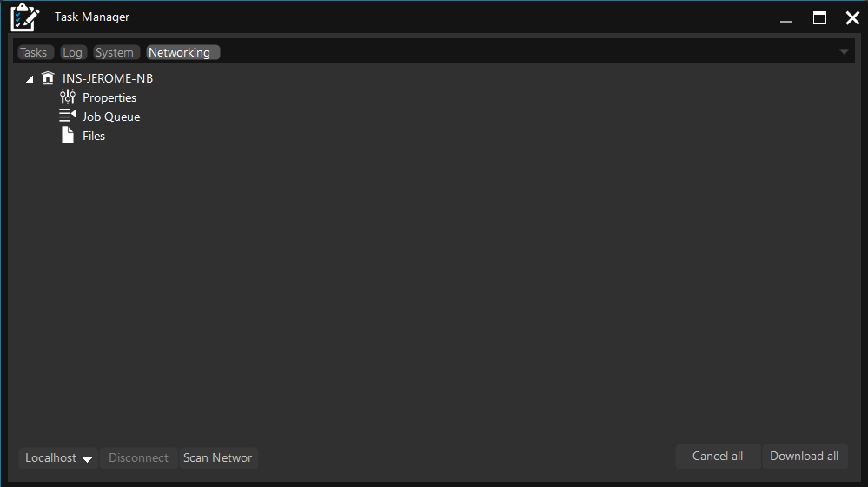The height and width of the screenshot is (487, 868).
Task: Open the tab bar overflow arrow
Action: point(844,52)
